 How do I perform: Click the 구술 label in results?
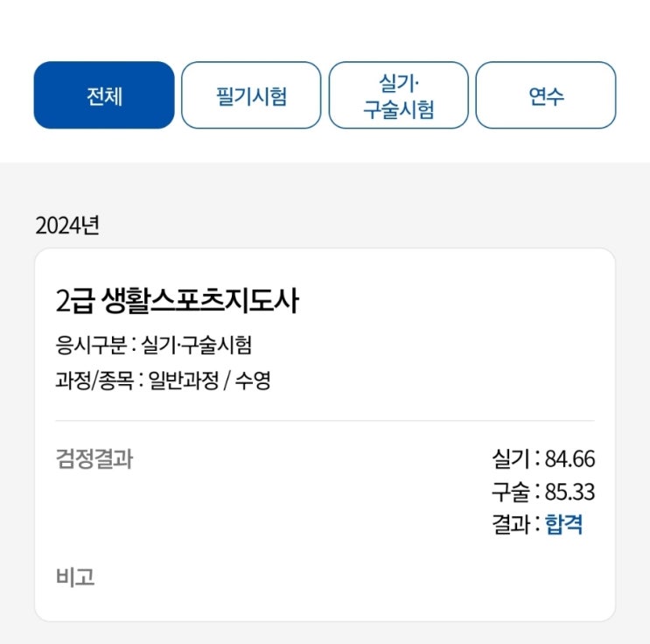(511, 492)
